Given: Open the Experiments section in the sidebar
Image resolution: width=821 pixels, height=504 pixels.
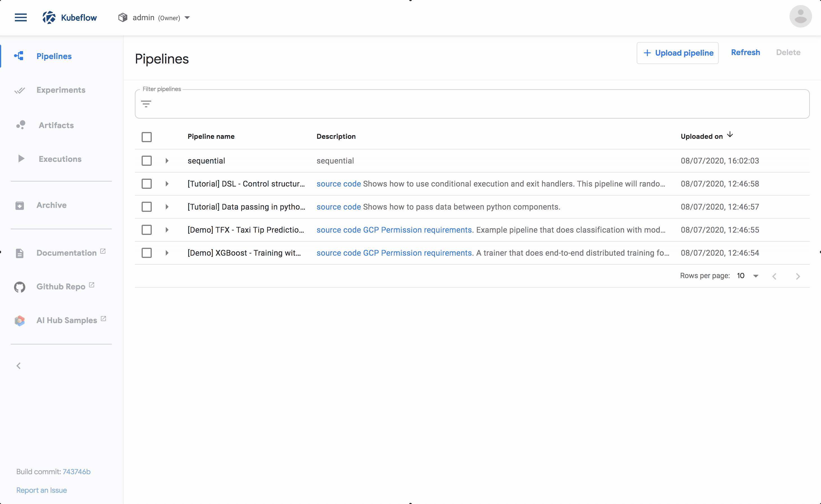Looking at the screenshot, I should click(61, 90).
